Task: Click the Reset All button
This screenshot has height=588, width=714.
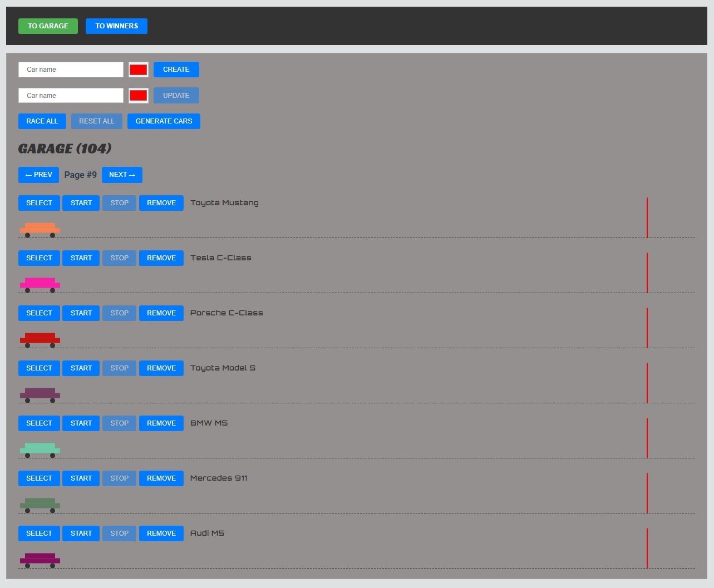Action: (97, 121)
